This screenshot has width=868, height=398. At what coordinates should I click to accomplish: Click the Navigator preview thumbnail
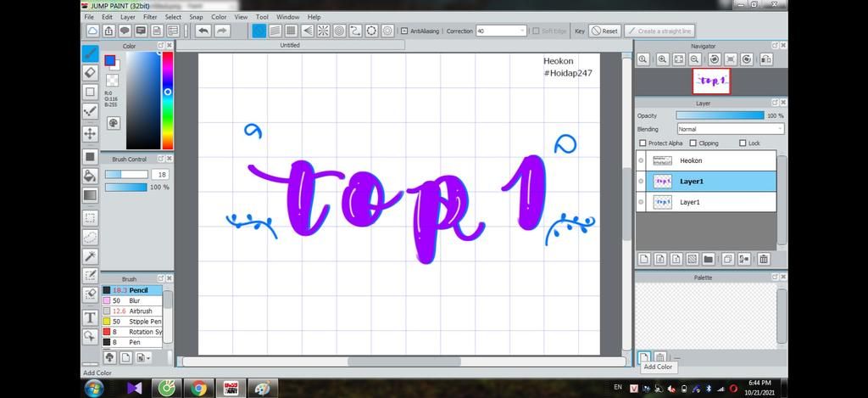tap(711, 81)
